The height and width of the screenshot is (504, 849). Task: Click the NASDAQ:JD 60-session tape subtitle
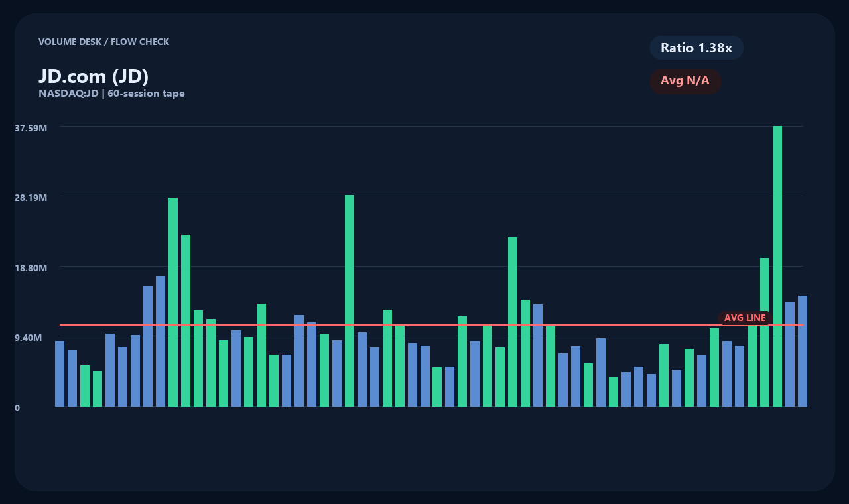(x=111, y=94)
